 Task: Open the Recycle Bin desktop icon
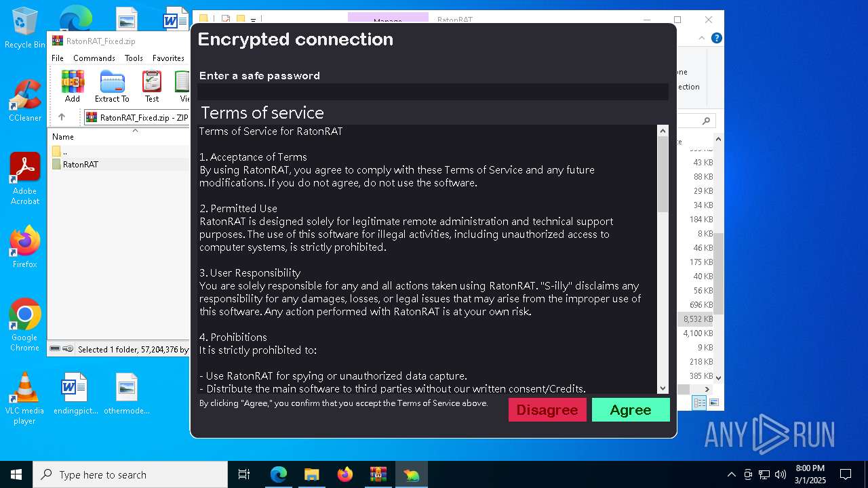(x=25, y=28)
